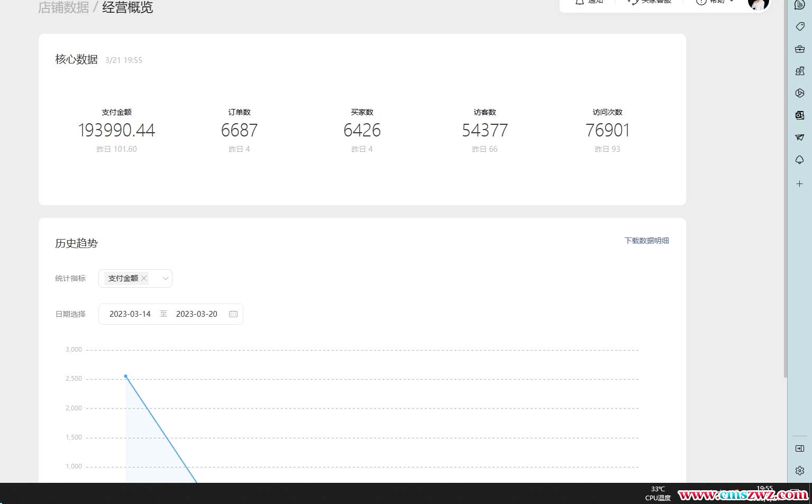This screenshot has width=812, height=504.
Task: Collapse the sidebar with the panel icon
Action: coord(800,448)
